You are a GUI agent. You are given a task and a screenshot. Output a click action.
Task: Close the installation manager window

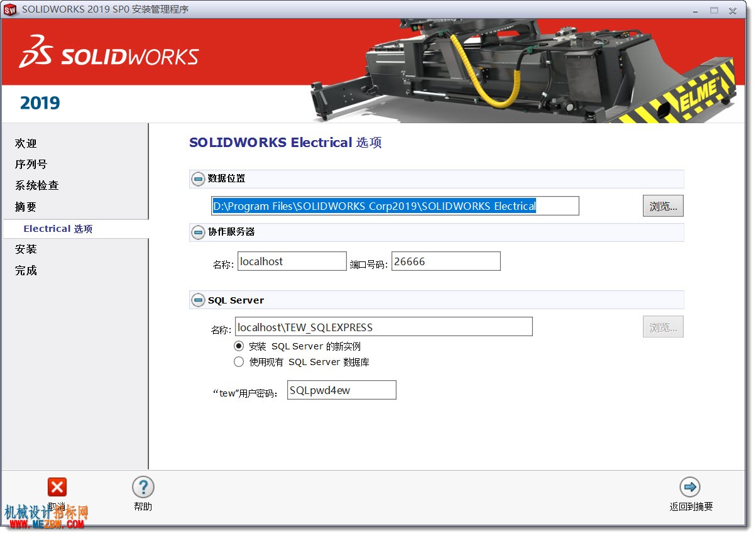(733, 11)
